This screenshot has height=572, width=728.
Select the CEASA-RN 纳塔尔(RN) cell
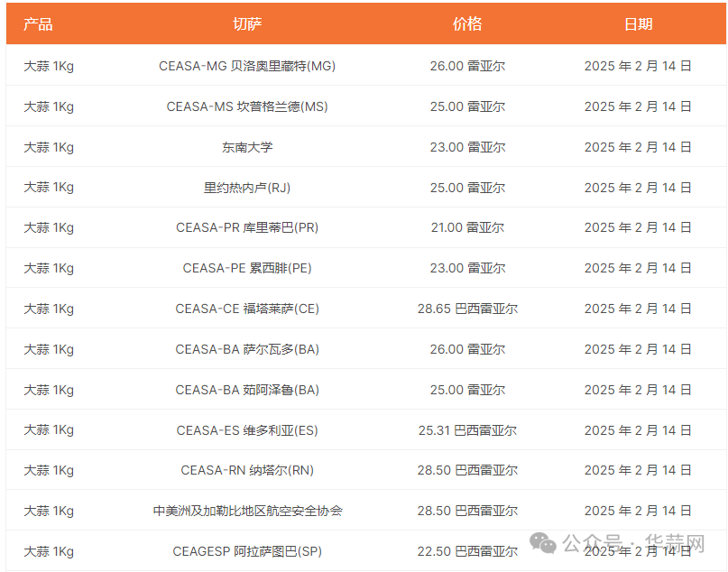pyautogui.click(x=247, y=470)
